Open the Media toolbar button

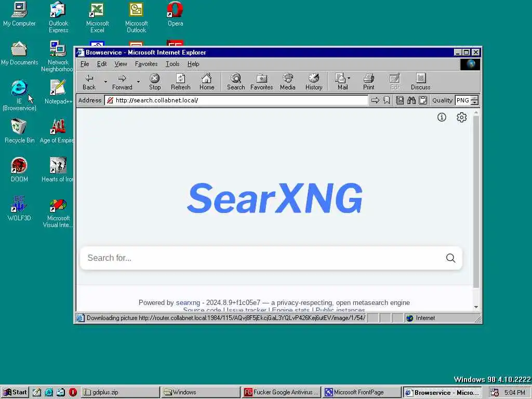(288, 82)
